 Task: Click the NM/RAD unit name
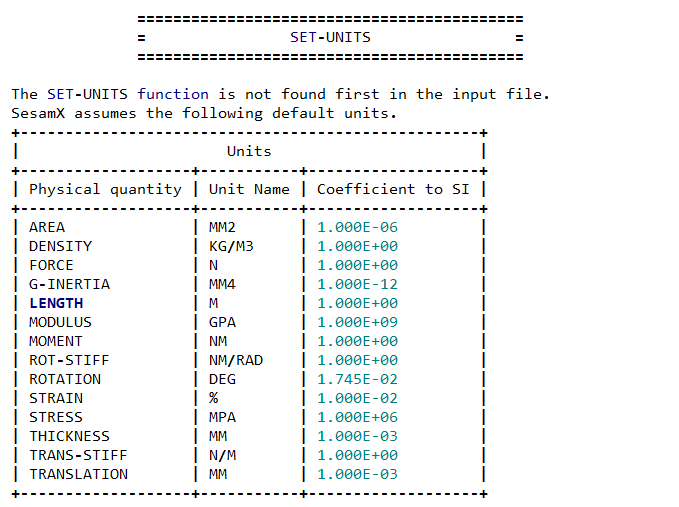[236, 361]
